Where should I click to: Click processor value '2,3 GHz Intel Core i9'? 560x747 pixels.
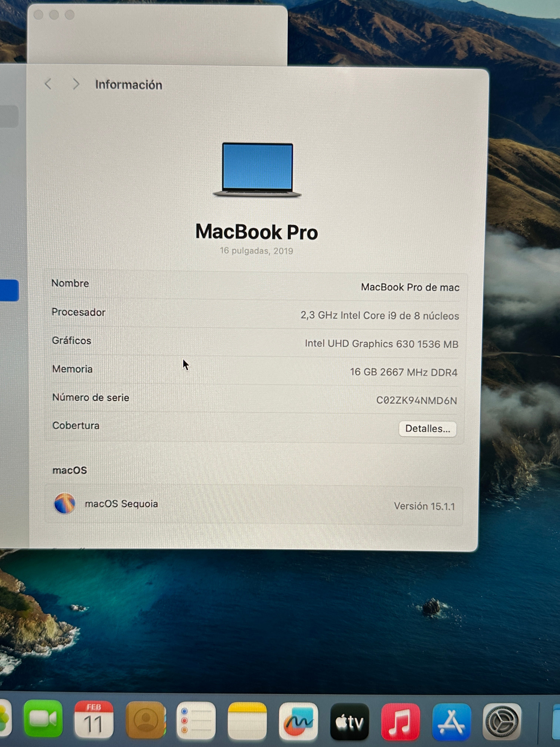[x=380, y=315]
